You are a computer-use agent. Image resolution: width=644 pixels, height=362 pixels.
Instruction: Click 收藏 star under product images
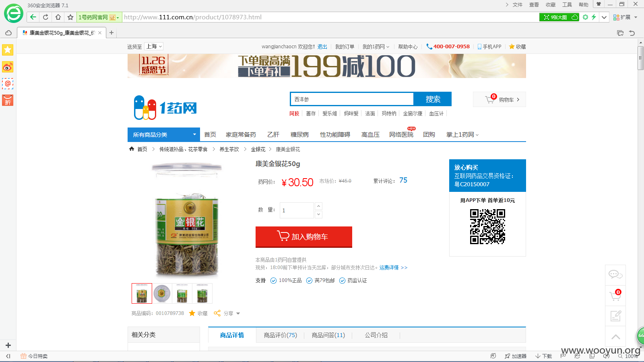[198, 313]
